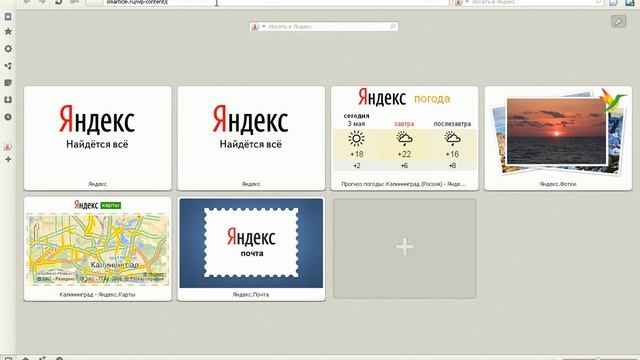Click the 'Яндекс.Почта' tile caption
This screenshot has width=640, height=360.
pyautogui.click(x=251, y=294)
